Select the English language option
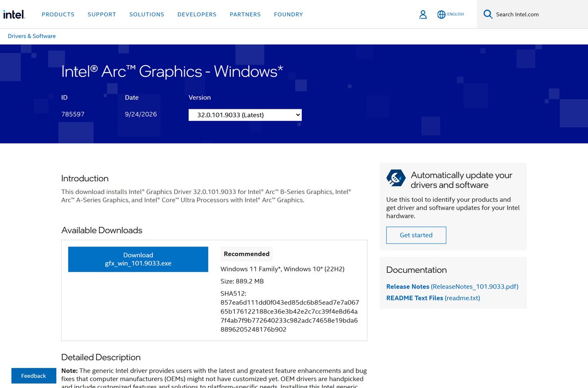 point(455,14)
